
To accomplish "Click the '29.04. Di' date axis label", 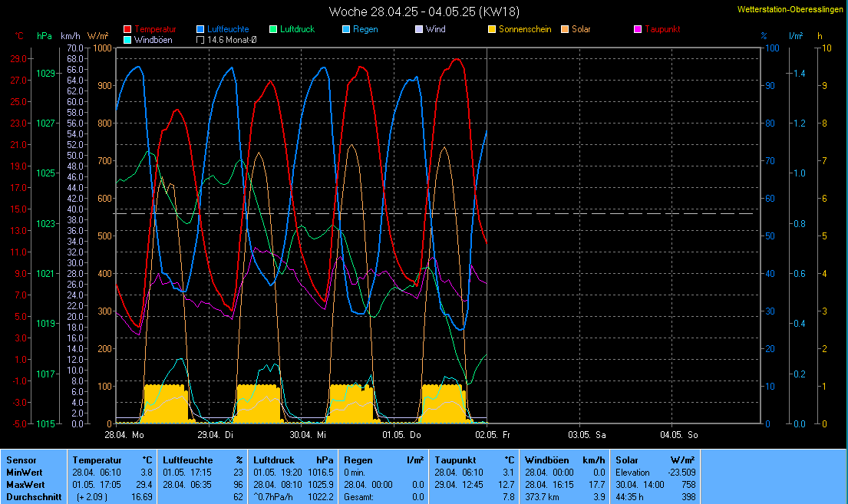I will click(215, 435).
